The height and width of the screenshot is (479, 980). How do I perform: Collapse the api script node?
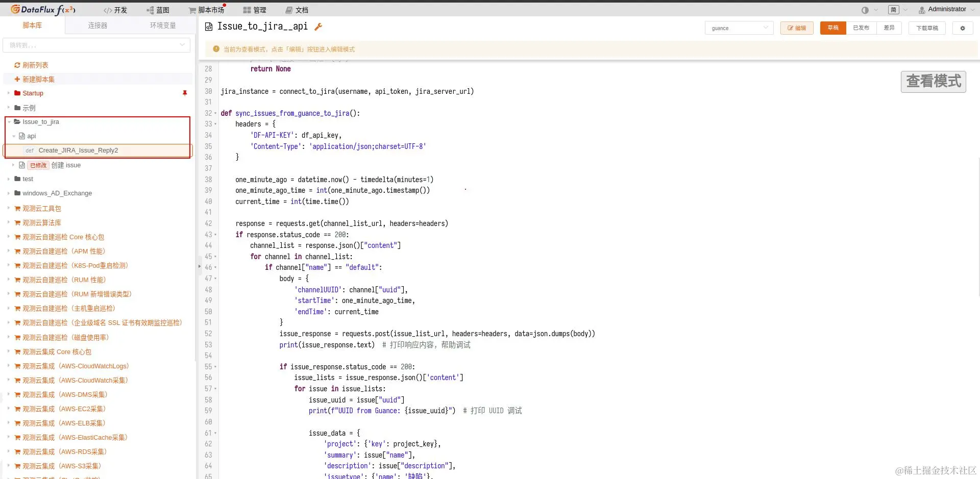(x=14, y=136)
